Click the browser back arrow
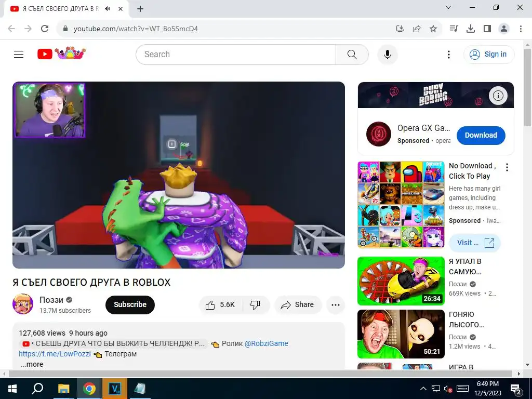The height and width of the screenshot is (399, 532). point(11,29)
